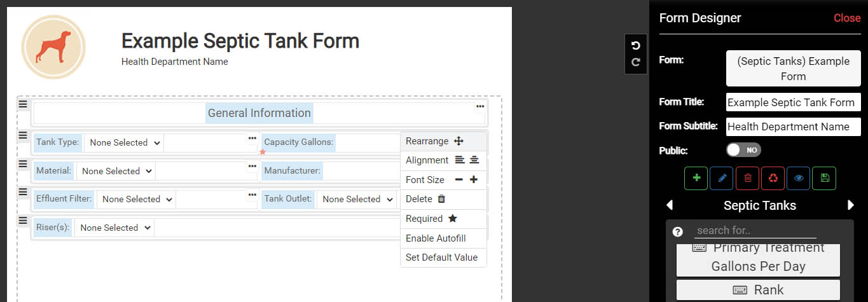
Task: Click the red trash delete form icon
Action: tap(748, 178)
